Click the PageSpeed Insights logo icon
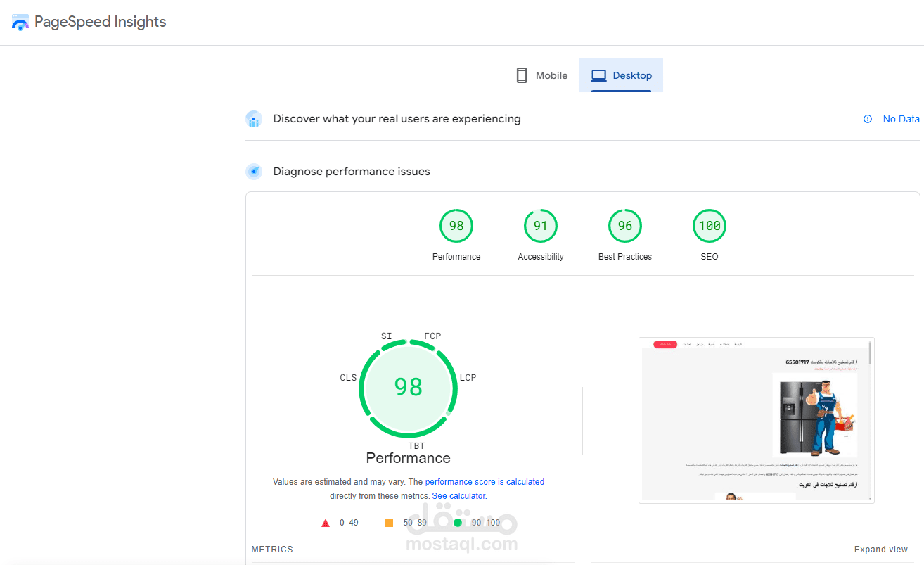The height and width of the screenshot is (565, 924). 20,23
